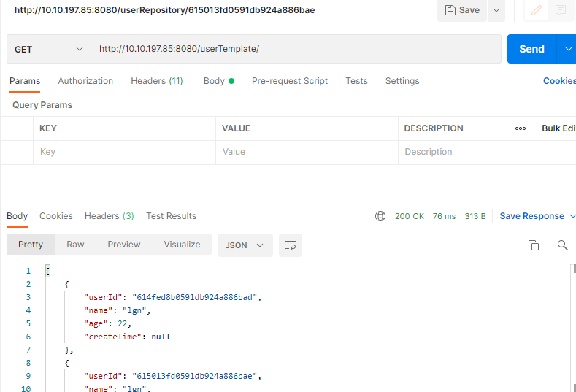Click the Value input cell

pyautogui.click(x=307, y=152)
